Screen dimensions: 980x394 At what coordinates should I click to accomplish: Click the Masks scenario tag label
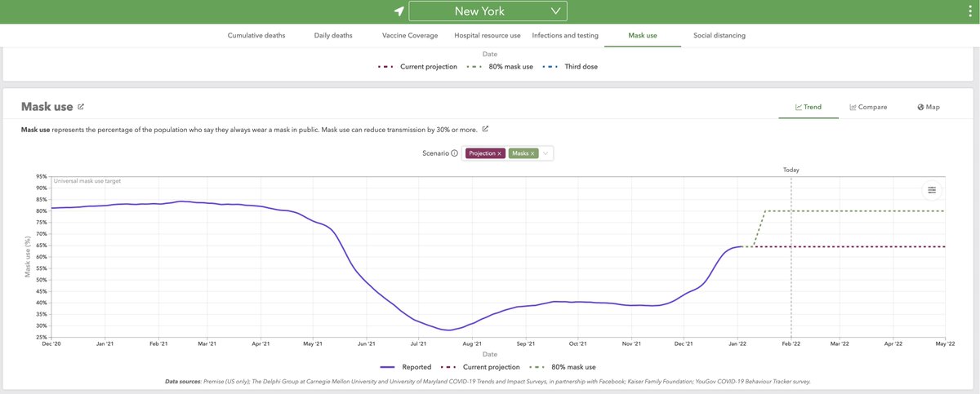(x=519, y=153)
